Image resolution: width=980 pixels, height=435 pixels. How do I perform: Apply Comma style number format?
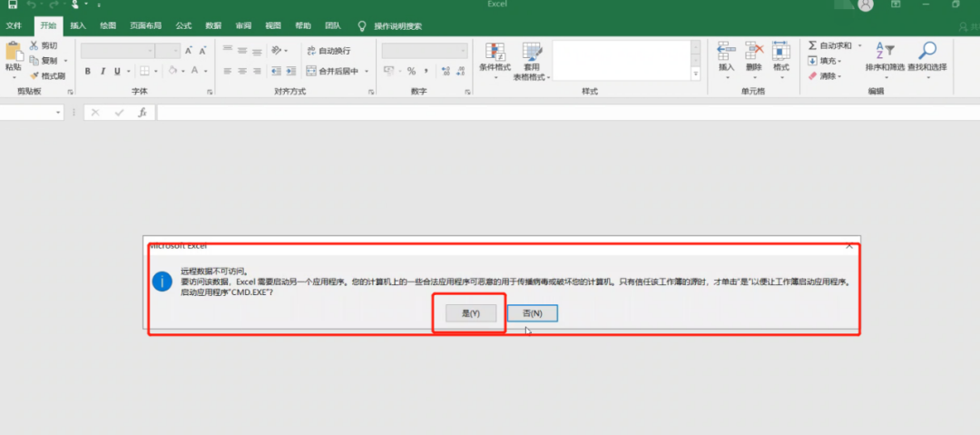point(426,72)
